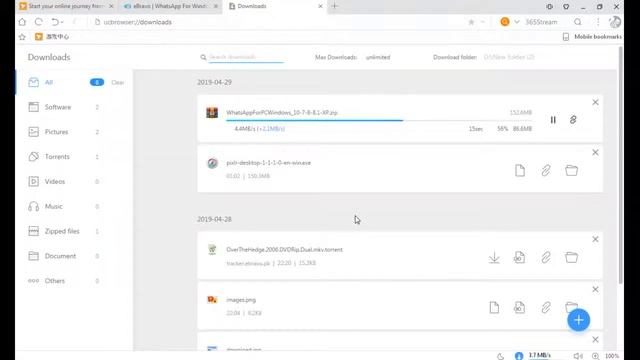Click the zoom magnifier in status bar
The height and width of the screenshot is (360, 640).
(x=596, y=356)
